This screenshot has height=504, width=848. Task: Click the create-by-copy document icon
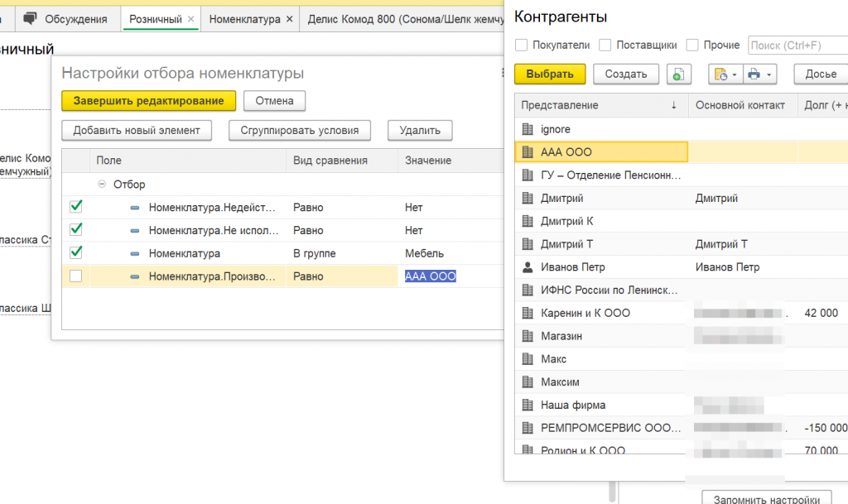[x=678, y=74]
